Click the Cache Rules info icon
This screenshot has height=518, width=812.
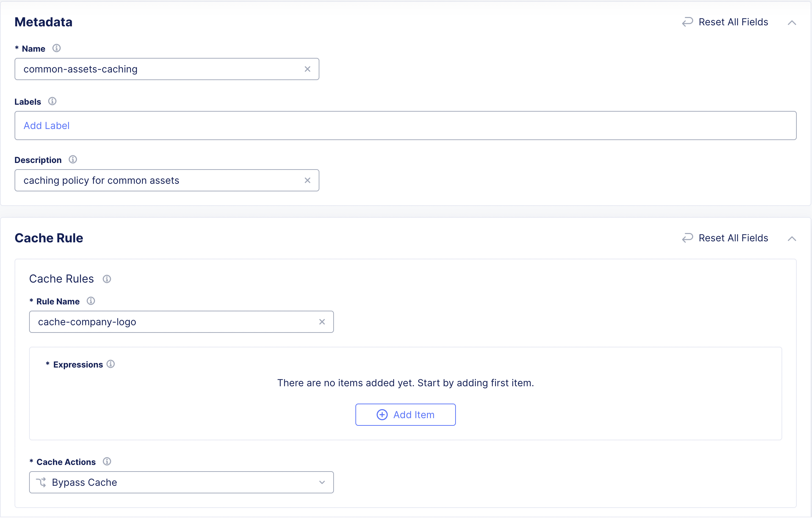tap(107, 279)
